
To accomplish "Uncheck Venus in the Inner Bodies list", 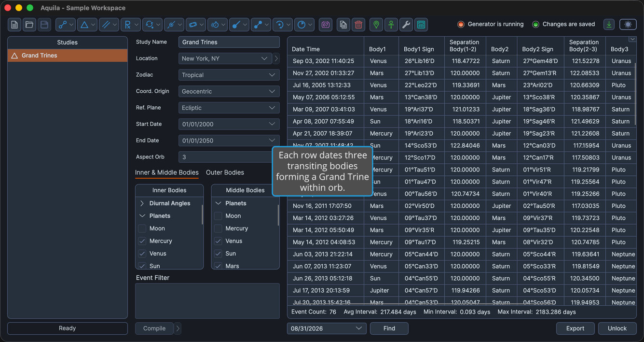I will click(x=142, y=254).
